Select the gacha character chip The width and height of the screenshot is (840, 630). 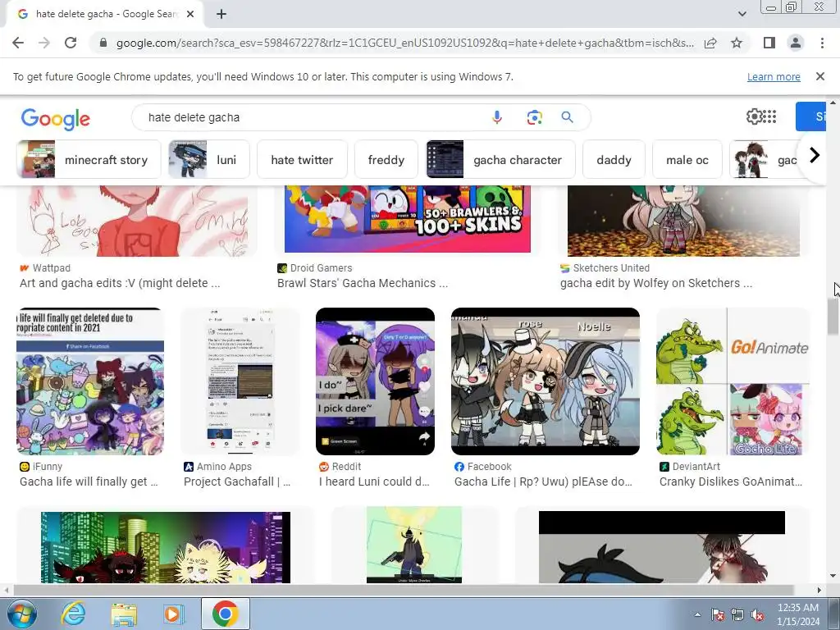[x=500, y=160]
